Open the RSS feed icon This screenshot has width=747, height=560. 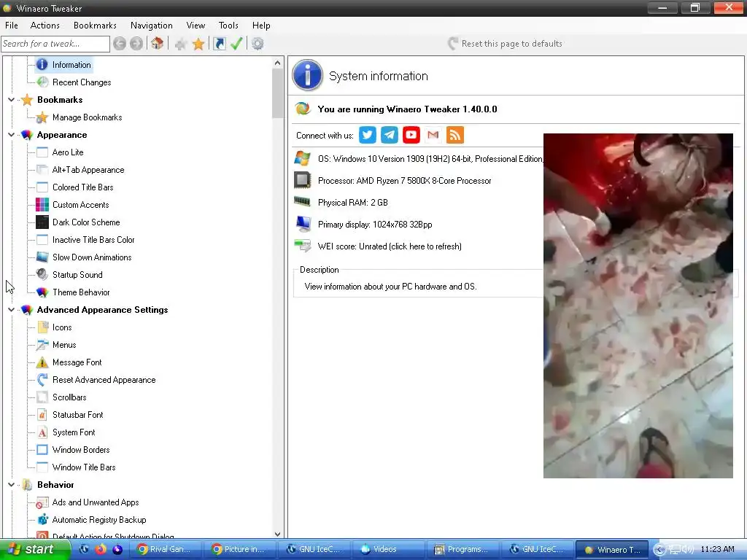coord(455,135)
